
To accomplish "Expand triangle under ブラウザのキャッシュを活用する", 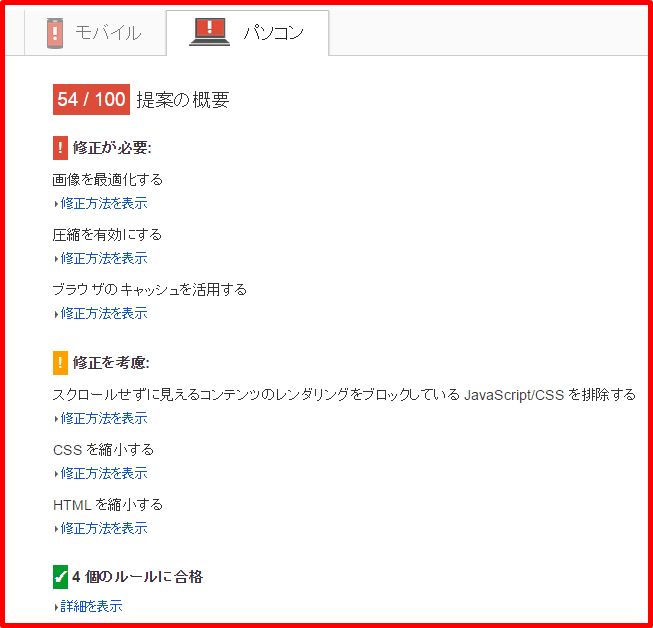I will [56, 314].
